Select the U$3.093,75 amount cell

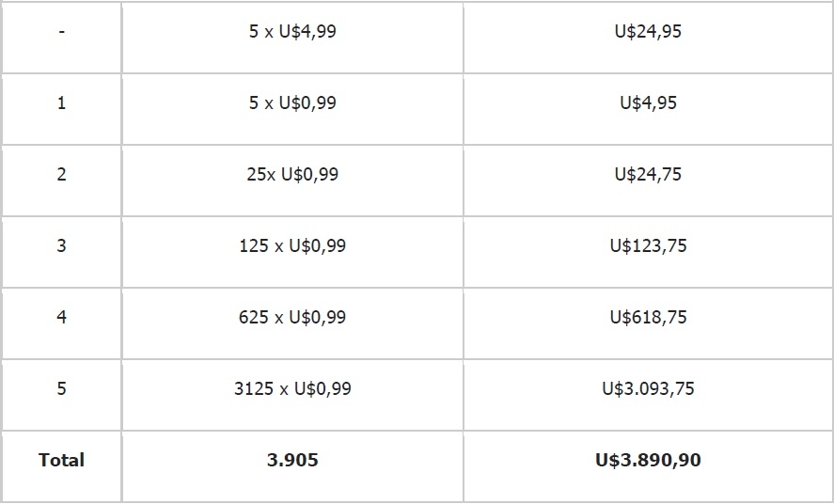tap(648, 389)
